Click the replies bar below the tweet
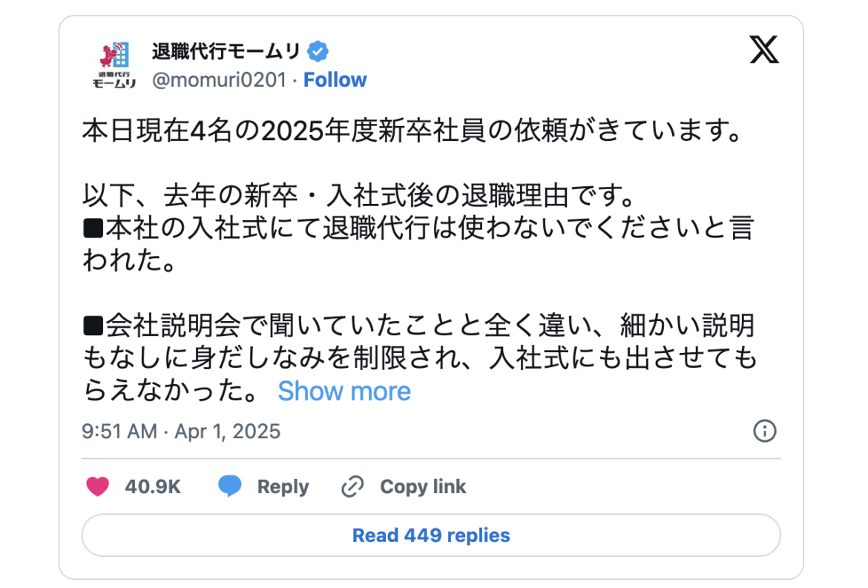868x588 pixels. [x=433, y=535]
